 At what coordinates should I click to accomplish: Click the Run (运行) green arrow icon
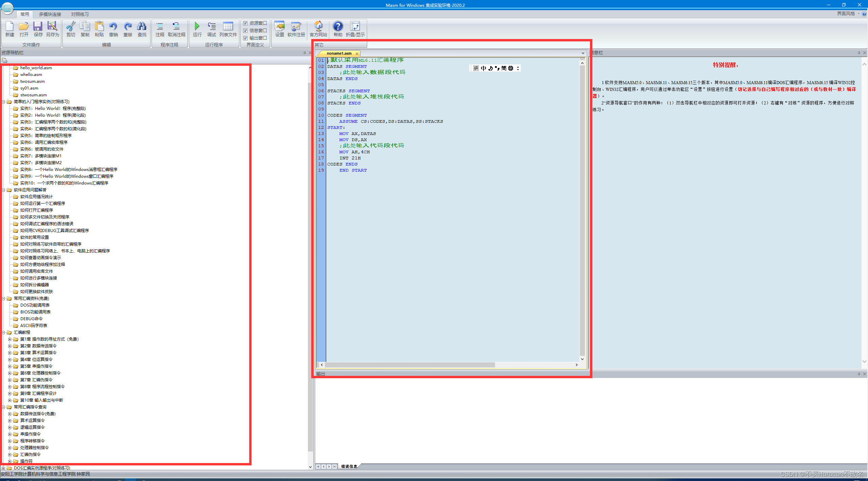pyautogui.click(x=197, y=26)
